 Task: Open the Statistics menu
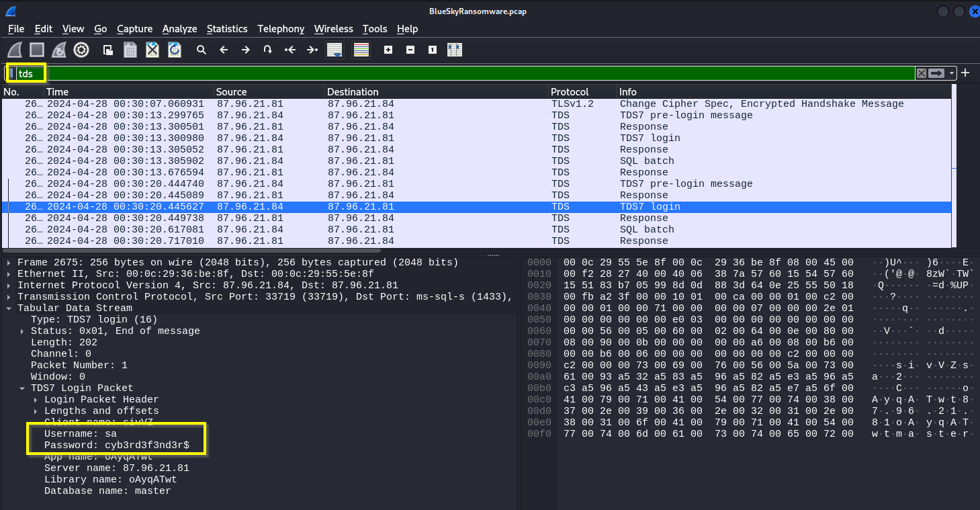226,29
